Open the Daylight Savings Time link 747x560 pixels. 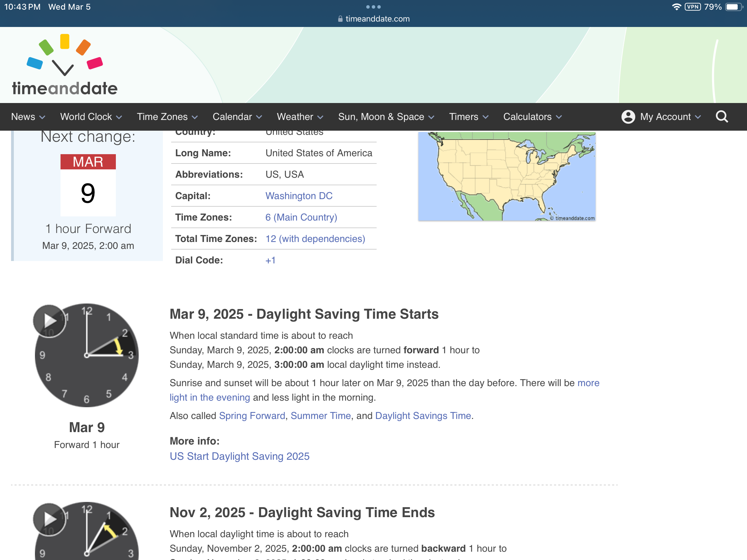coord(423,416)
